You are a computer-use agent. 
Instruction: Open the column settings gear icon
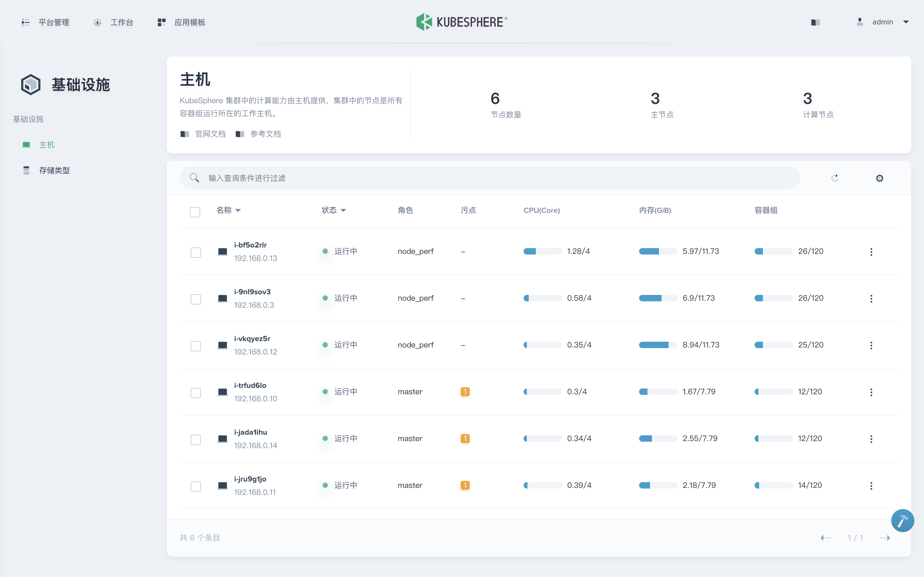click(879, 178)
